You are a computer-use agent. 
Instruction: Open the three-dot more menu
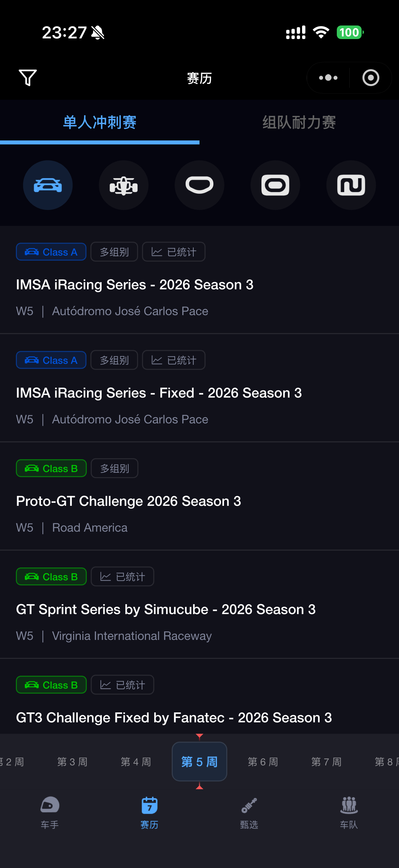[328, 78]
